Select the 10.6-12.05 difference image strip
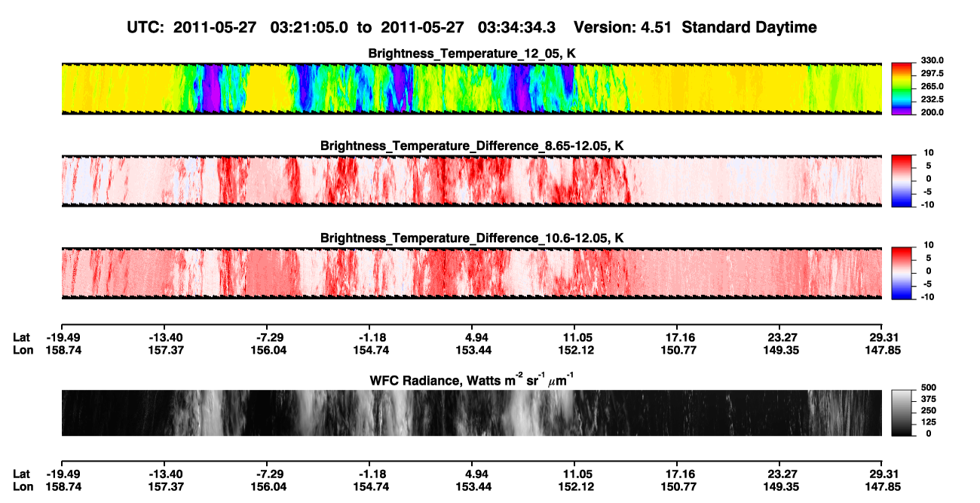Screen dimensions: 980x503 [x=471, y=273]
